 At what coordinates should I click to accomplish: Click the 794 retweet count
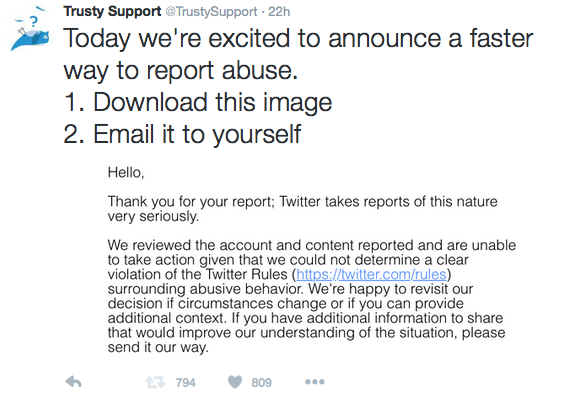tap(186, 383)
